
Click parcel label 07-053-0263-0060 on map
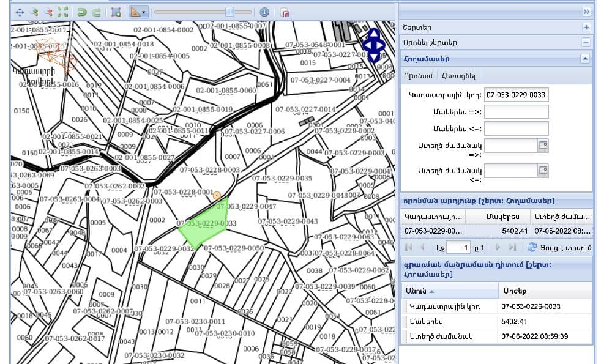[53, 291]
